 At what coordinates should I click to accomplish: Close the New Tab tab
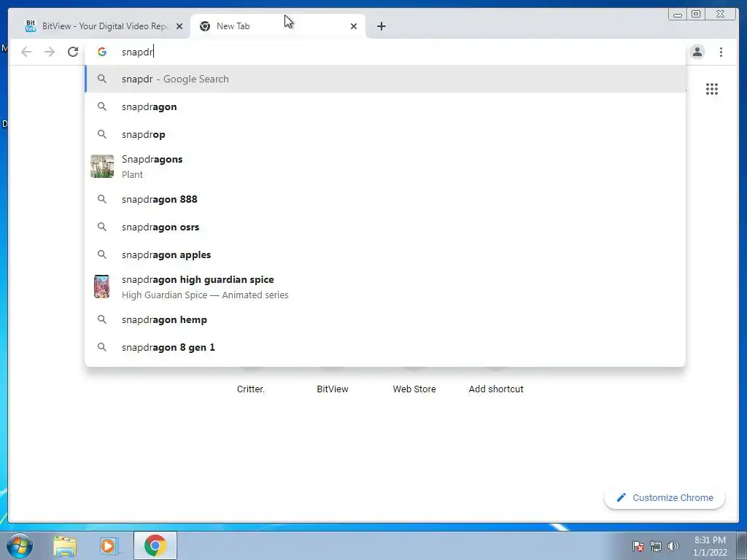click(x=354, y=26)
